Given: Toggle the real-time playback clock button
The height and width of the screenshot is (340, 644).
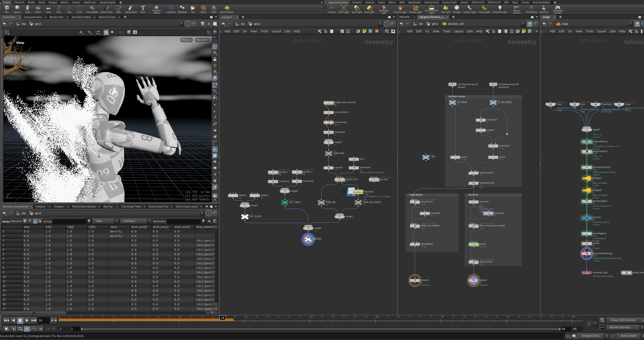Looking at the screenshot, I should (x=27, y=329).
